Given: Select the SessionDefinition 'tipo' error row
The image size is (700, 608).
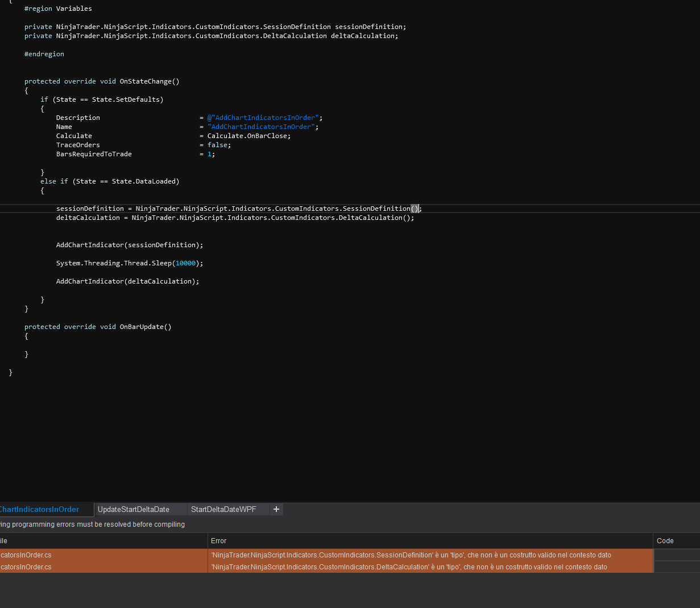Looking at the screenshot, I should click(x=326, y=555).
